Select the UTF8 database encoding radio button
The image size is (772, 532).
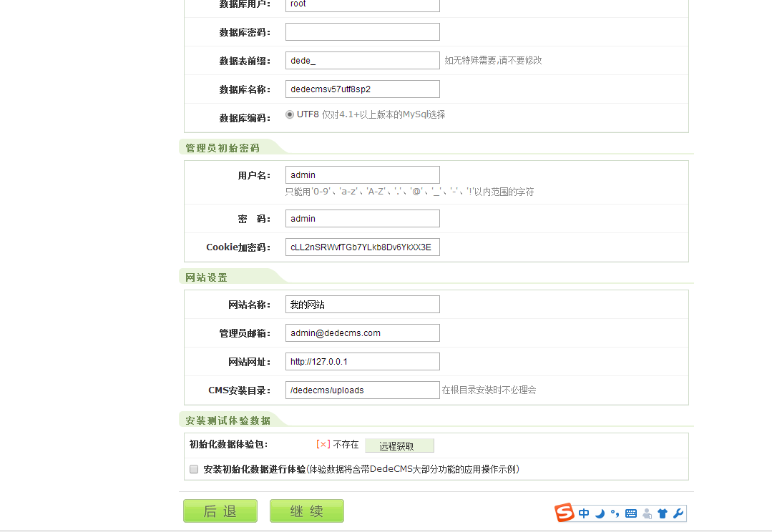tap(290, 114)
